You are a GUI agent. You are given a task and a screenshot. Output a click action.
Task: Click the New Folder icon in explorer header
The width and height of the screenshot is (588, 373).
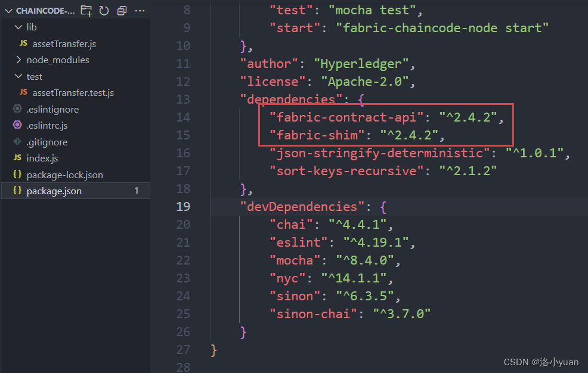point(86,11)
